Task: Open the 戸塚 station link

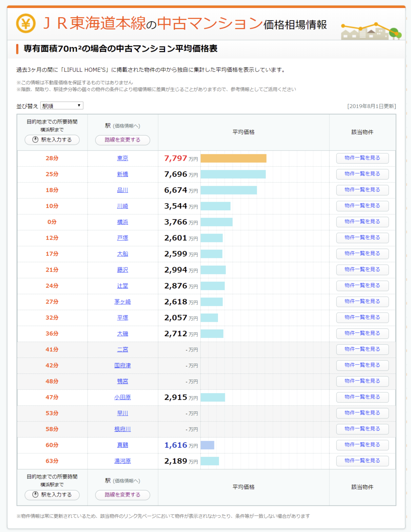Action: tap(122, 238)
